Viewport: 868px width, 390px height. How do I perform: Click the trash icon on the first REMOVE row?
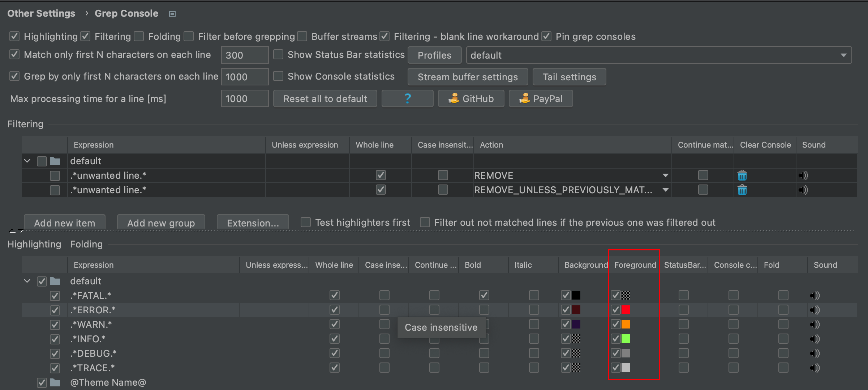(742, 175)
